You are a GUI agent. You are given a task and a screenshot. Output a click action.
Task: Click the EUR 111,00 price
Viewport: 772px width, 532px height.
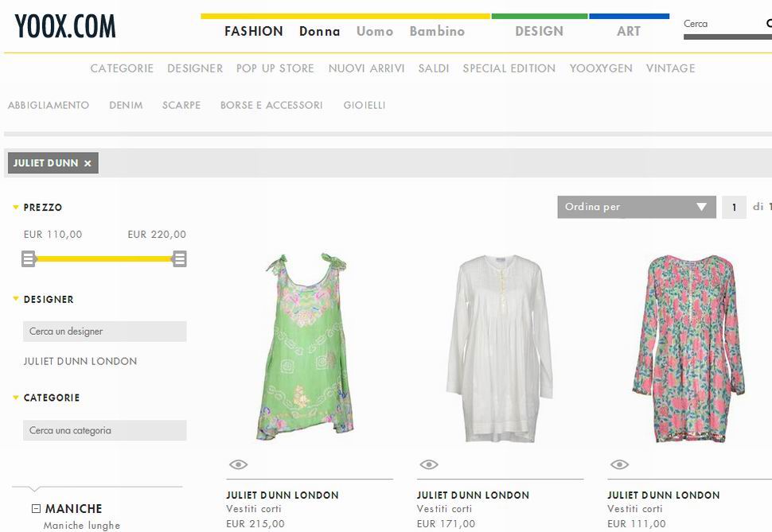pyautogui.click(x=637, y=523)
